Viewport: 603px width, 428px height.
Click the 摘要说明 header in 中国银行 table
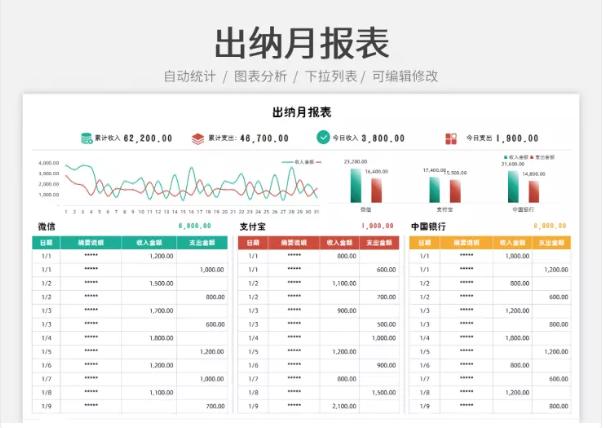point(466,243)
